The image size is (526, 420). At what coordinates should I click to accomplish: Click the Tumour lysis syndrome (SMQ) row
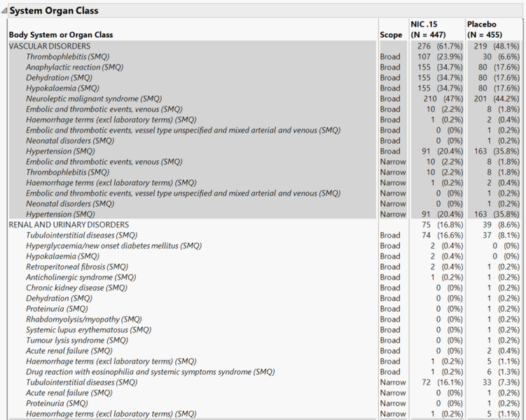(x=77, y=340)
